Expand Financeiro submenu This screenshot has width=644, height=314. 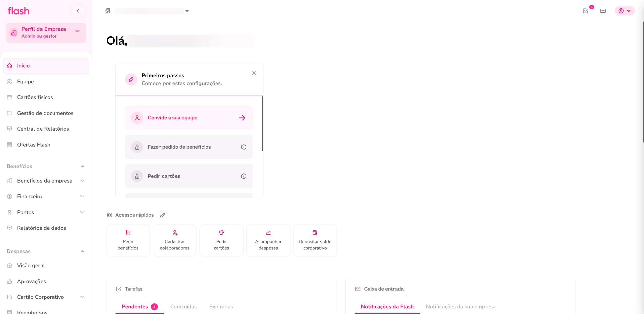[x=82, y=196]
